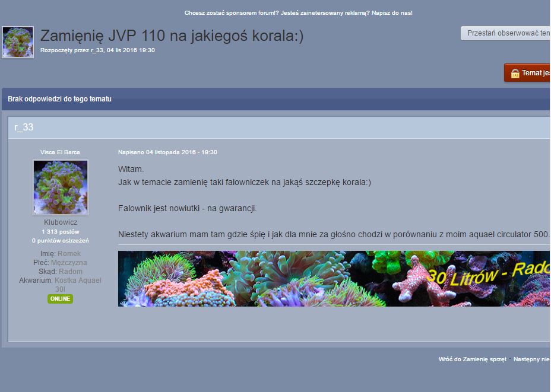Click the '1 313 postów' post count
551x392 pixels.
pyautogui.click(x=60, y=232)
